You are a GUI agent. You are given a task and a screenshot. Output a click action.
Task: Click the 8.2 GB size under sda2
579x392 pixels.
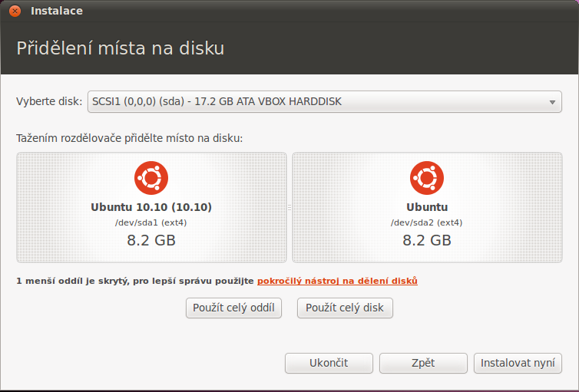tap(427, 240)
